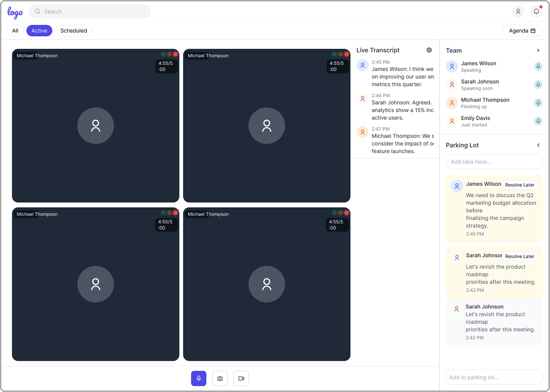
Task: Select the All filter tab
Action: (15, 31)
